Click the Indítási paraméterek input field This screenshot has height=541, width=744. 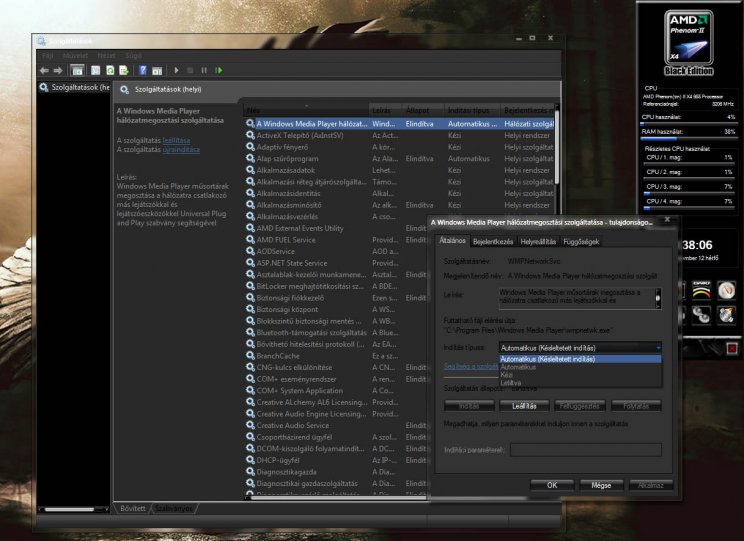[x=586, y=449]
